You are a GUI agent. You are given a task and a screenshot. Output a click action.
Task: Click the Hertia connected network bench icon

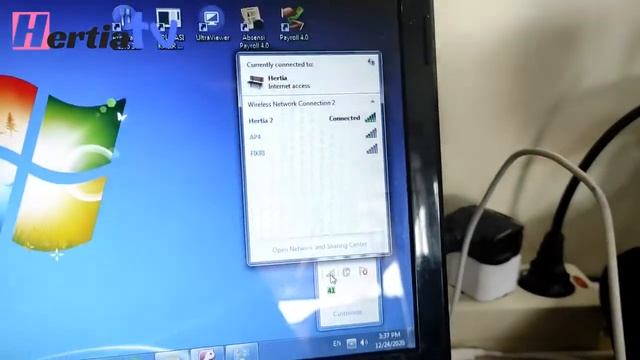pos(256,82)
